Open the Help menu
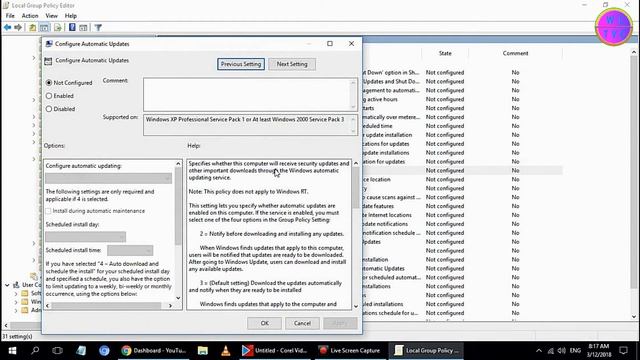The width and height of the screenshot is (640, 360). tap(71, 16)
